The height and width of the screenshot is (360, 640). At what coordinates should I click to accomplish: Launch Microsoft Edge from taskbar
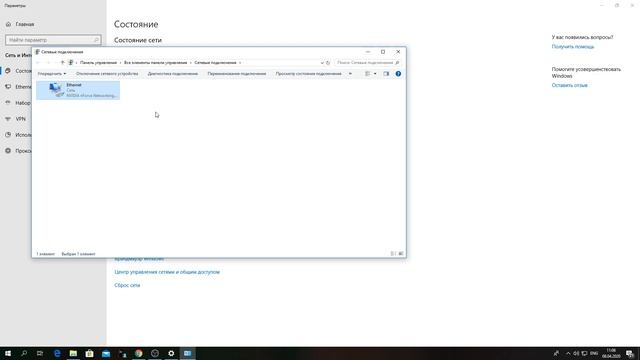coord(57,353)
